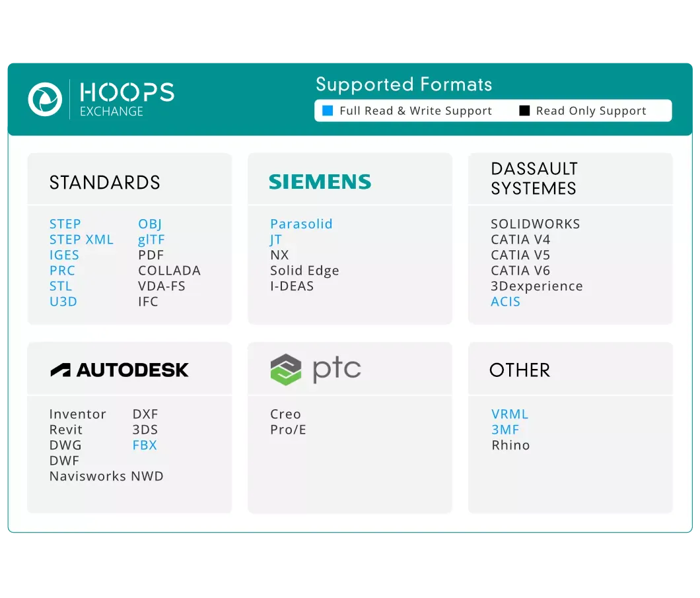Select the 3MF format
The image size is (700, 598).
pos(505,430)
